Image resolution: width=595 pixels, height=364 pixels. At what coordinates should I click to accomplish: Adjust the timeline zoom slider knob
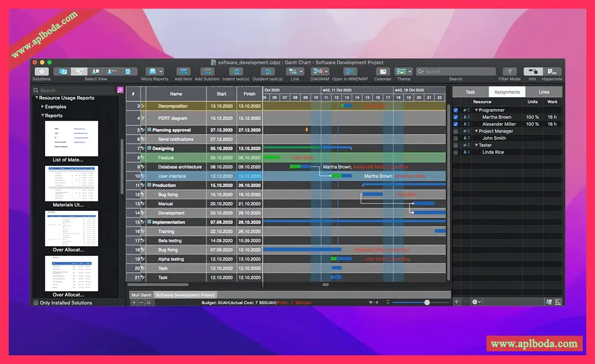tap(427, 303)
